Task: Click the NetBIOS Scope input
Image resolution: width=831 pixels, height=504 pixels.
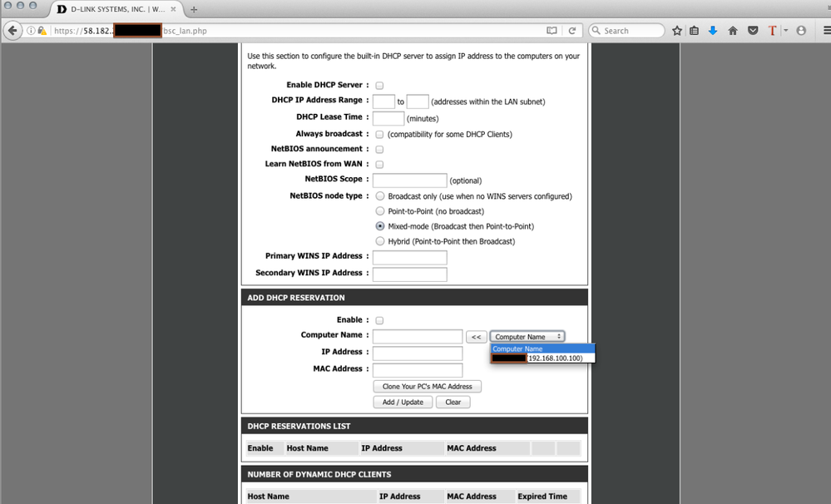Action: (x=409, y=180)
